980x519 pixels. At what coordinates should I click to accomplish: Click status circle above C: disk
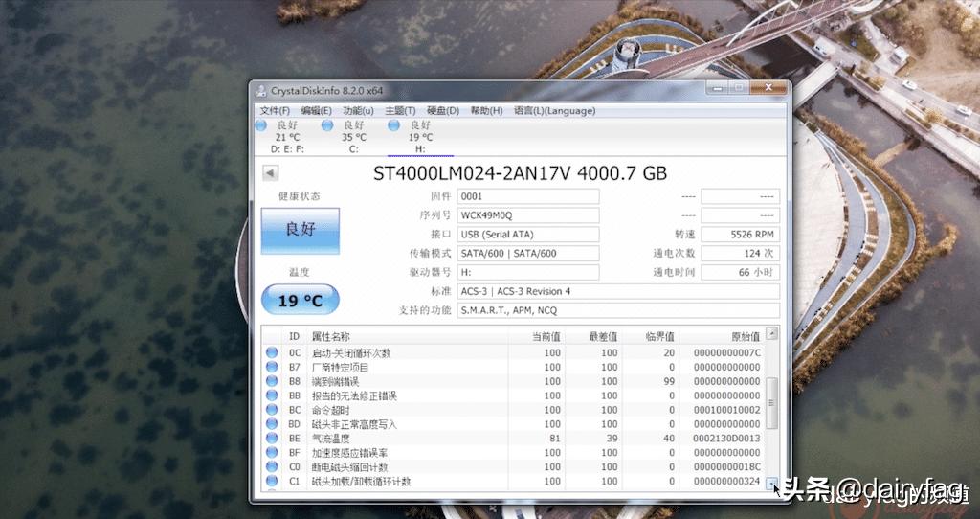tap(327, 125)
